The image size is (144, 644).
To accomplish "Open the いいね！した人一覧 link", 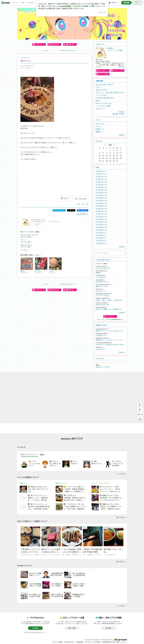I will tap(82, 204).
